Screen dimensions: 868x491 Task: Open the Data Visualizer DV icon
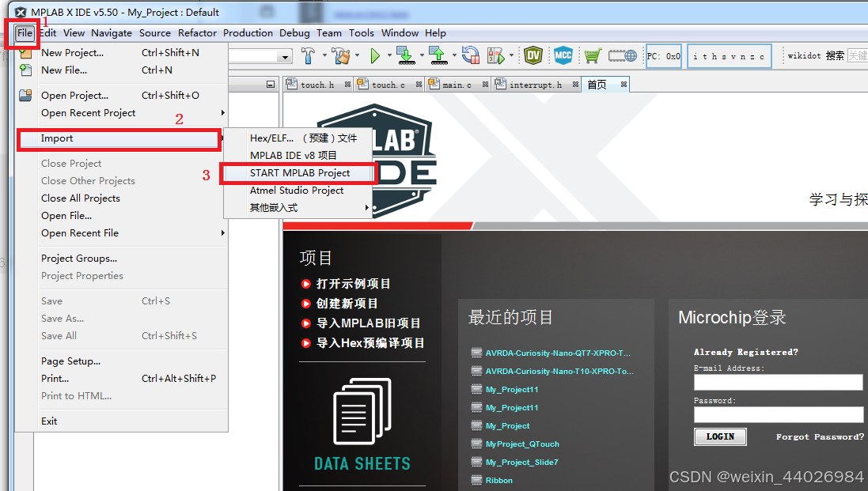click(533, 55)
